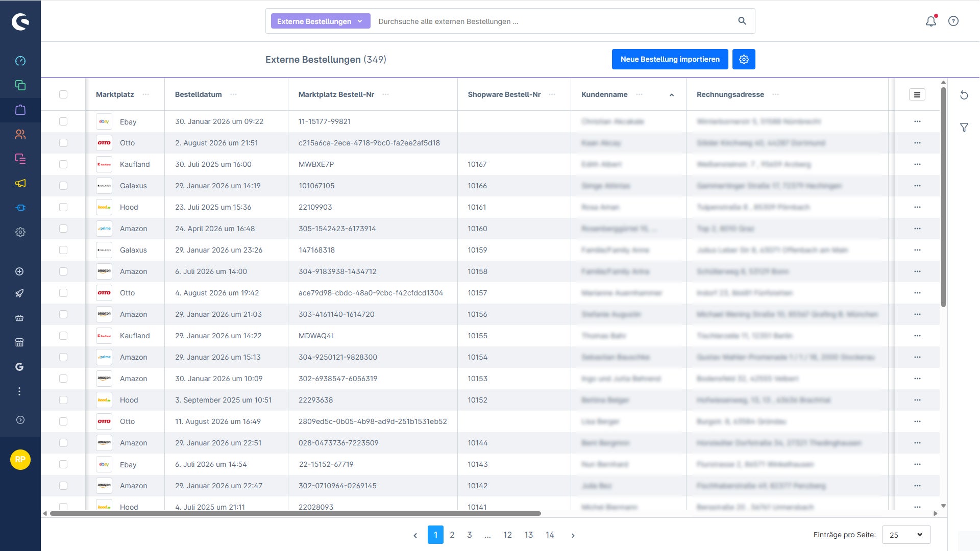Open the Externe Bestellungen search-type dropdown
Image resolution: width=980 pixels, height=551 pixels.
[x=320, y=21]
